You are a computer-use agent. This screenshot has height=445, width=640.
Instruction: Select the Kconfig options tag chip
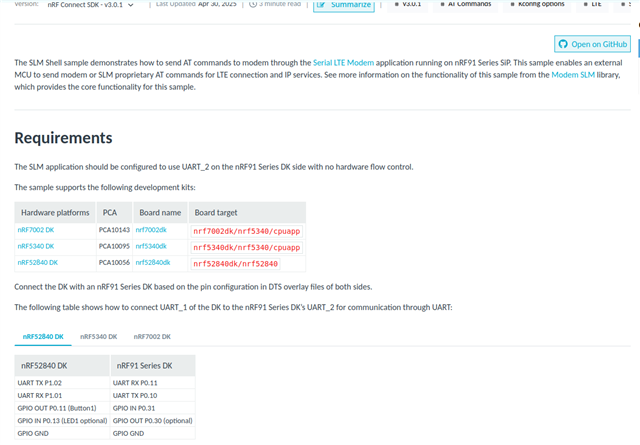click(537, 4)
